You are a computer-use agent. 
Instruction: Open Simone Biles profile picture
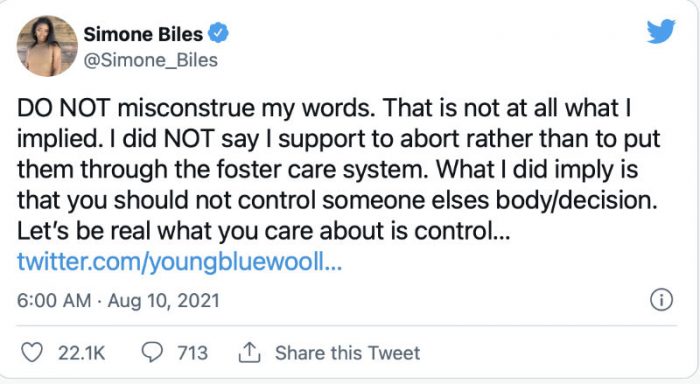pos(47,46)
